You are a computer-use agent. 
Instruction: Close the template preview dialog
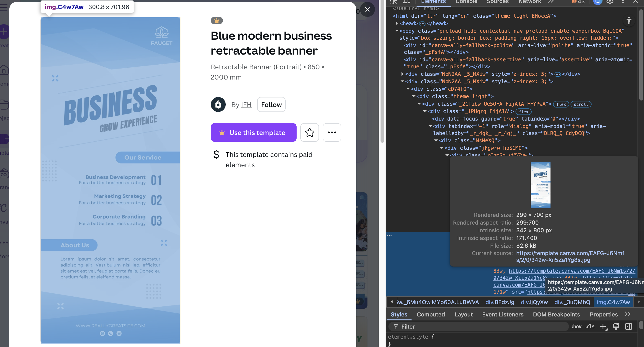click(367, 10)
